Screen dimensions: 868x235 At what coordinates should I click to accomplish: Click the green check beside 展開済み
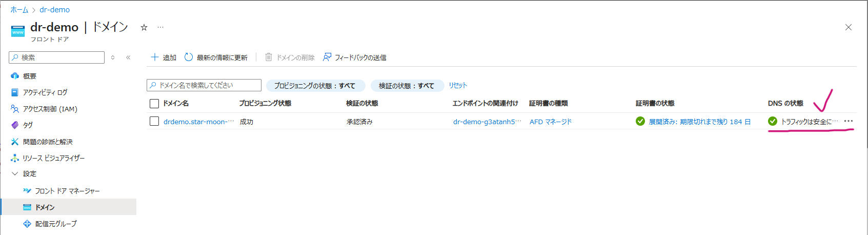pyautogui.click(x=640, y=121)
